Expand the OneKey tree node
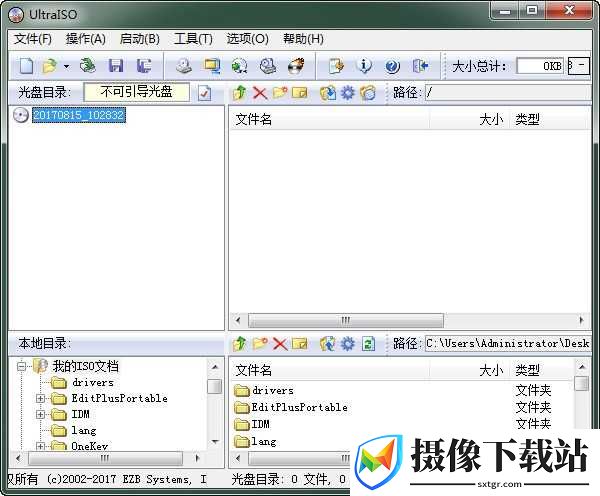The height and width of the screenshot is (496, 600). pyautogui.click(x=41, y=446)
